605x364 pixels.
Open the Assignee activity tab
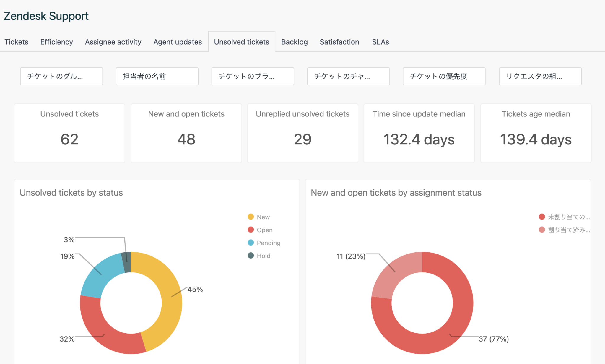tap(113, 42)
